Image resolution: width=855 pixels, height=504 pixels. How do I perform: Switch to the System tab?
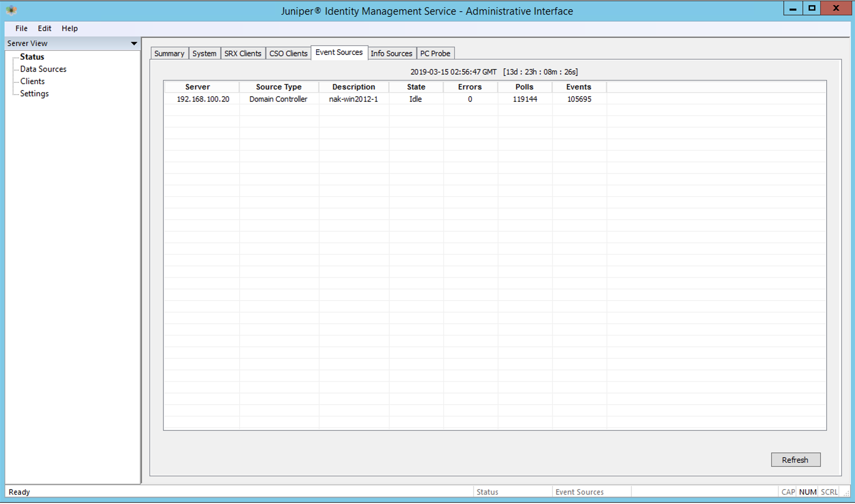pos(204,53)
